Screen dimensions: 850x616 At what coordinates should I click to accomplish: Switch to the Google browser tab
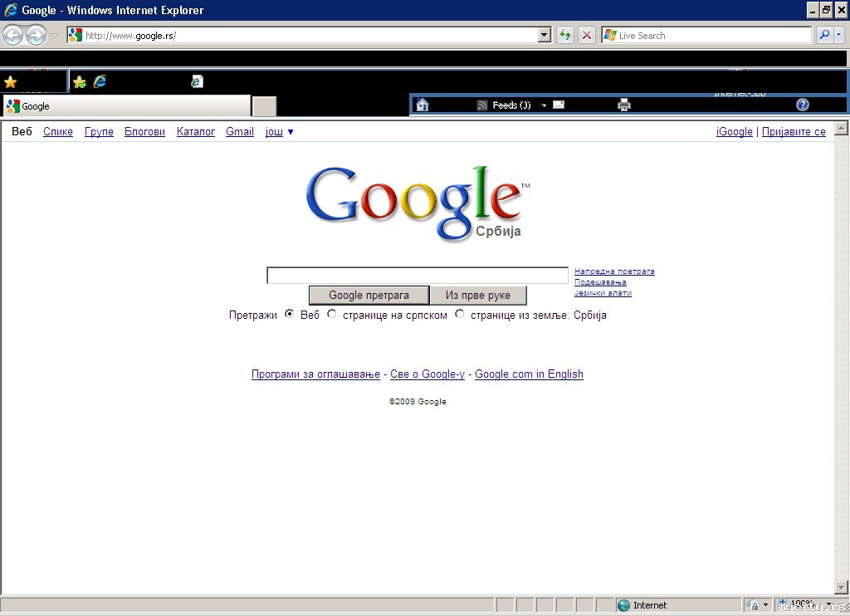[x=127, y=106]
